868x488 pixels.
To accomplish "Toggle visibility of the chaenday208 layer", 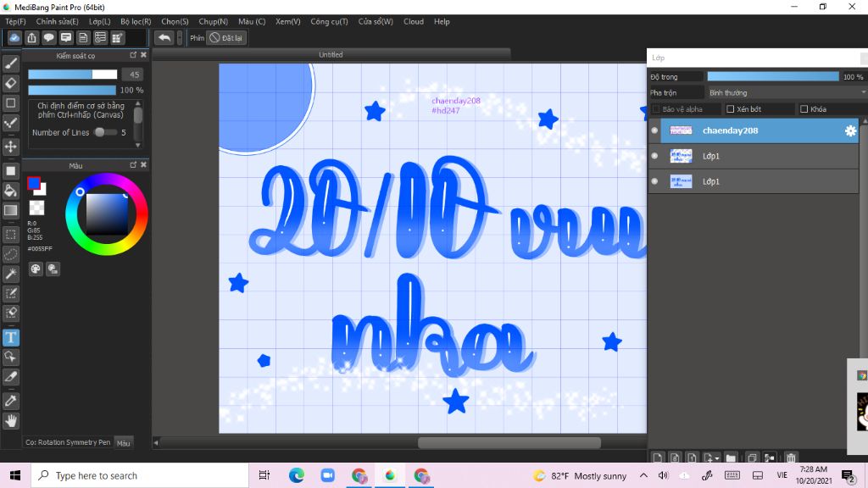I will 654,130.
